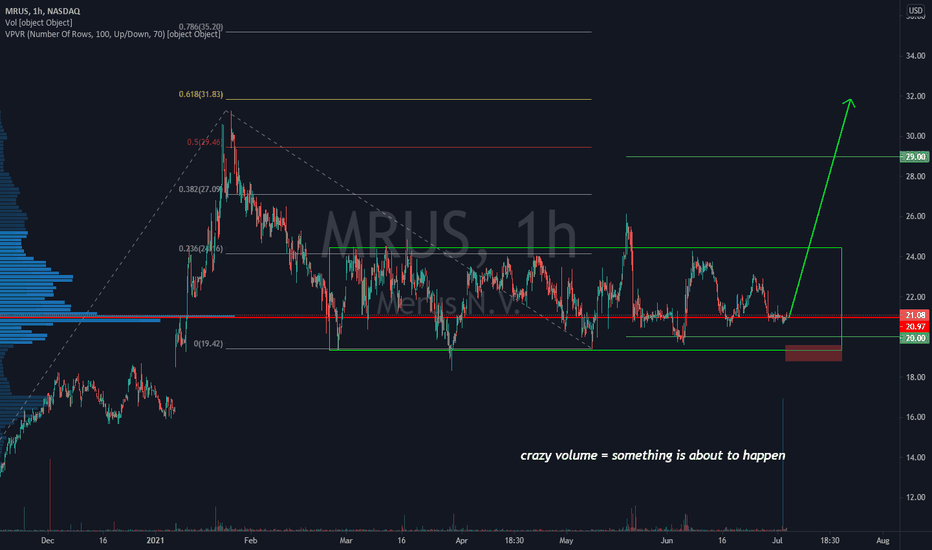Click the 0.618(31.83) Fibonacci level label
Image resolution: width=932 pixels, height=550 pixels.
click(201, 94)
